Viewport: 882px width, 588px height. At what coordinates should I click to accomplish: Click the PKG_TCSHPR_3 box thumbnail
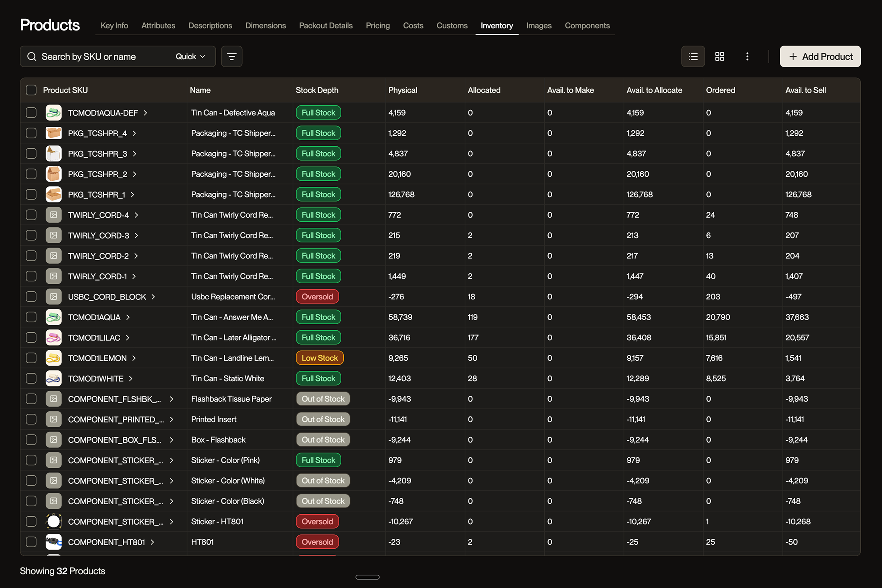pyautogui.click(x=53, y=154)
